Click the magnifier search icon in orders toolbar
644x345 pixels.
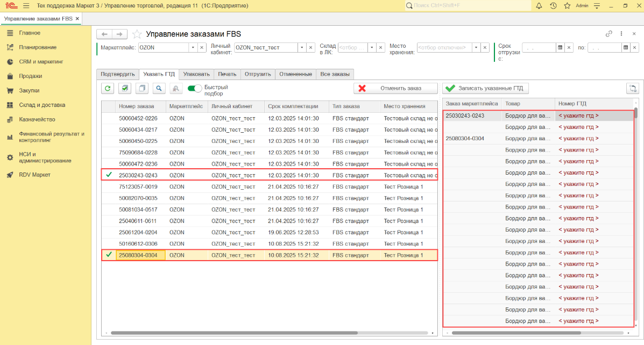coord(159,89)
